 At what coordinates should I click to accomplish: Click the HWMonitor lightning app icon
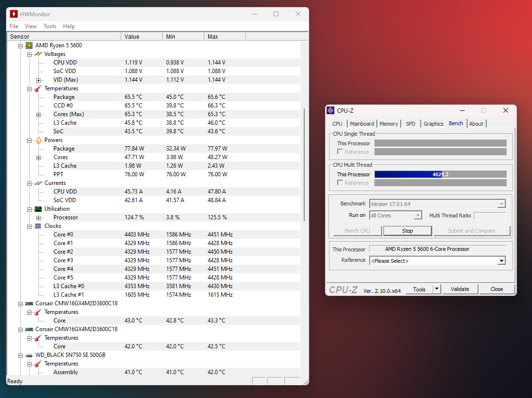click(13, 14)
